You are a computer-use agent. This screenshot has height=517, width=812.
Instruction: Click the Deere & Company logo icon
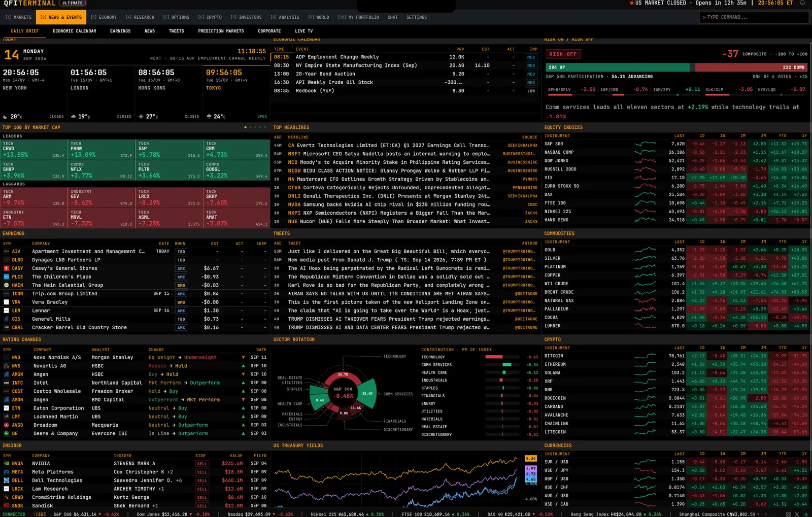click(6, 434)
